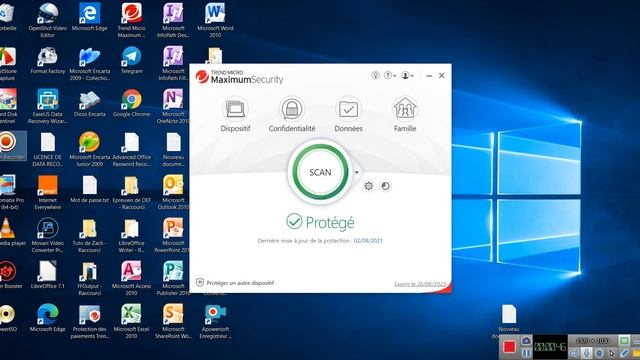This screenshot has width=640, height=360.
Task: Select Apowersoft Enregistreur desktop shortcut
Action: click(215, 322)
